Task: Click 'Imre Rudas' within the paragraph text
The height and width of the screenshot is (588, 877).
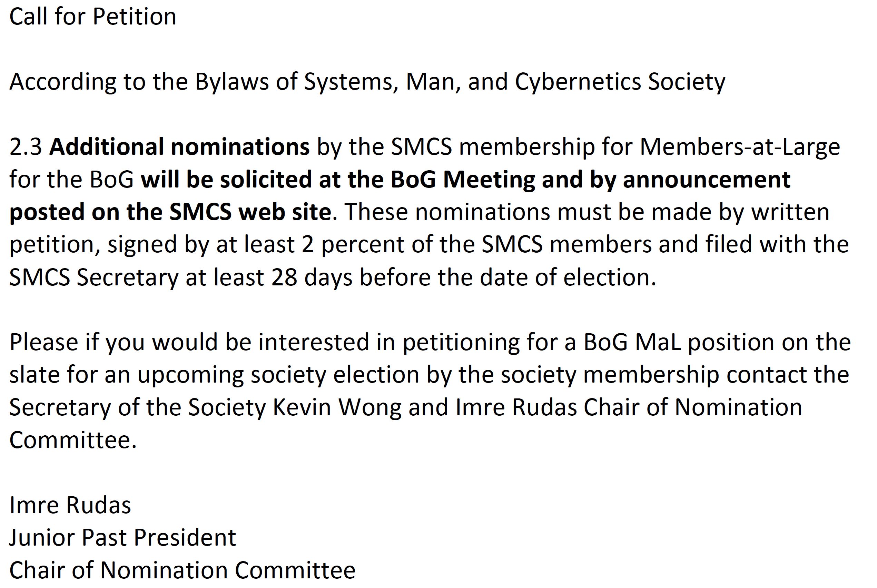Action: click(x=516, y=407)
